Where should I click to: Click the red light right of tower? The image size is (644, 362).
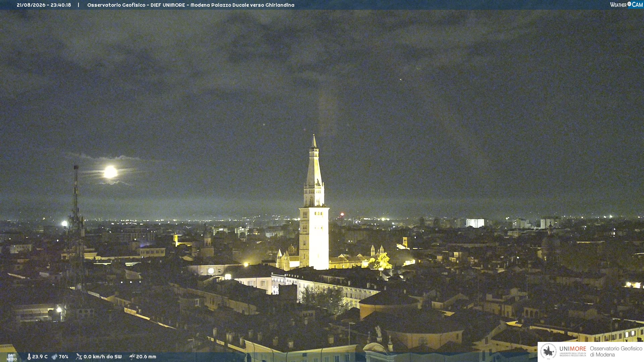click(x=342, y=214)
